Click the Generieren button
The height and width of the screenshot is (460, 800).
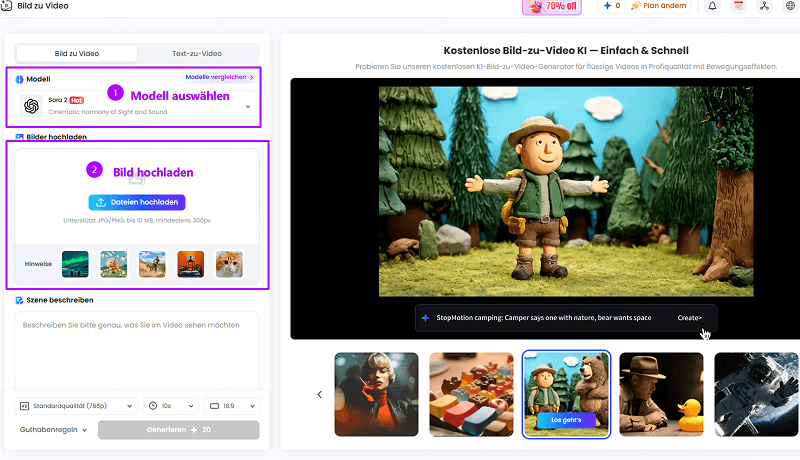(179, 430)
